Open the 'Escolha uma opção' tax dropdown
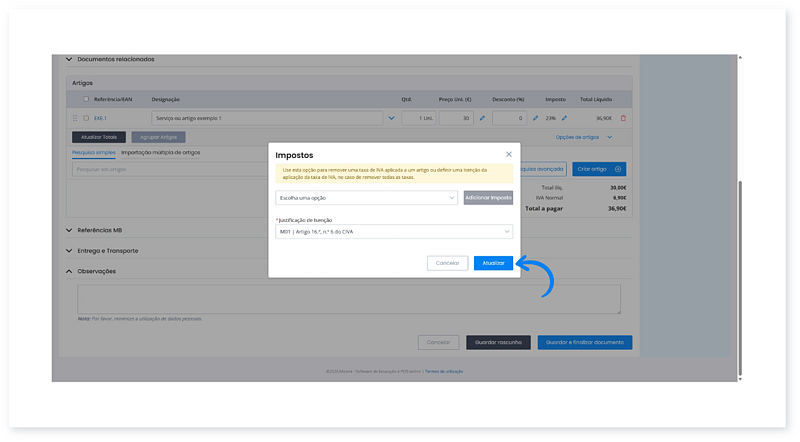 point(366,198)
